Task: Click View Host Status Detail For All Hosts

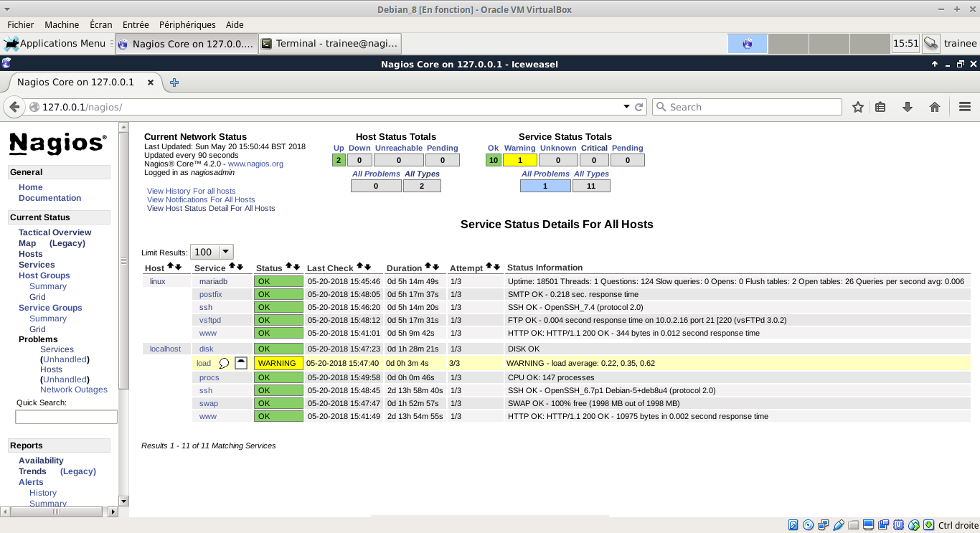Action: pos(211,208)
